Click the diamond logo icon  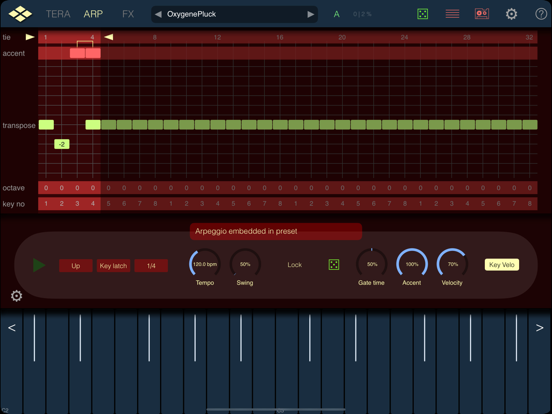click(x=20, y=14)
